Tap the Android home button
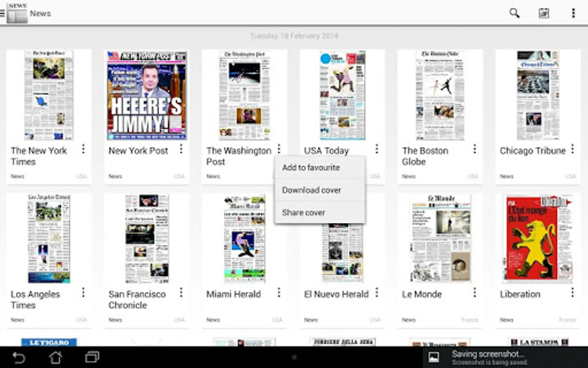 [56, 357]
